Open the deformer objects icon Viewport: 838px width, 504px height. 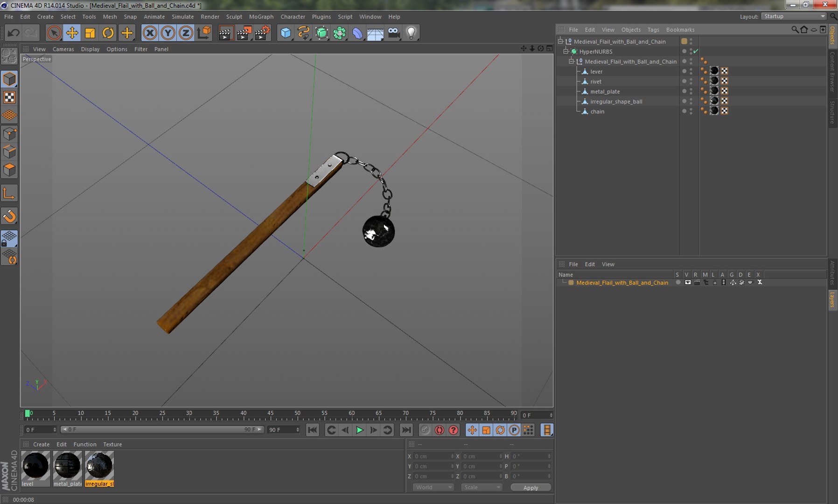point(357,33)
